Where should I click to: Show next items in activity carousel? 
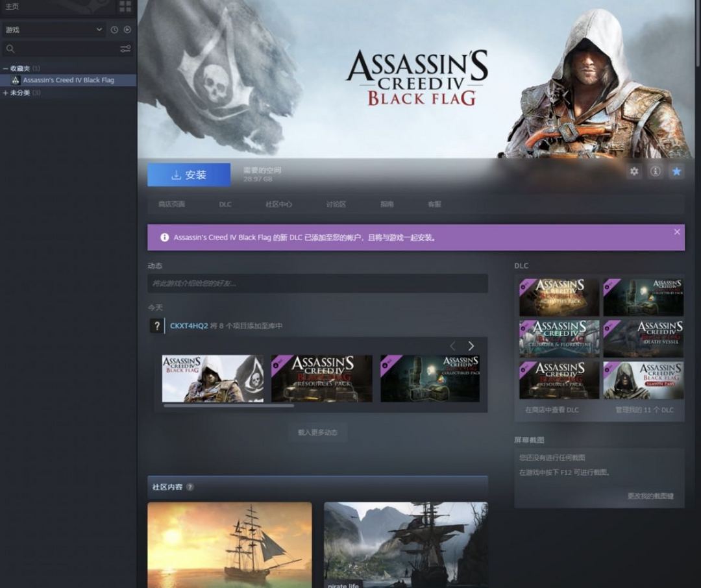coord(471,346)
